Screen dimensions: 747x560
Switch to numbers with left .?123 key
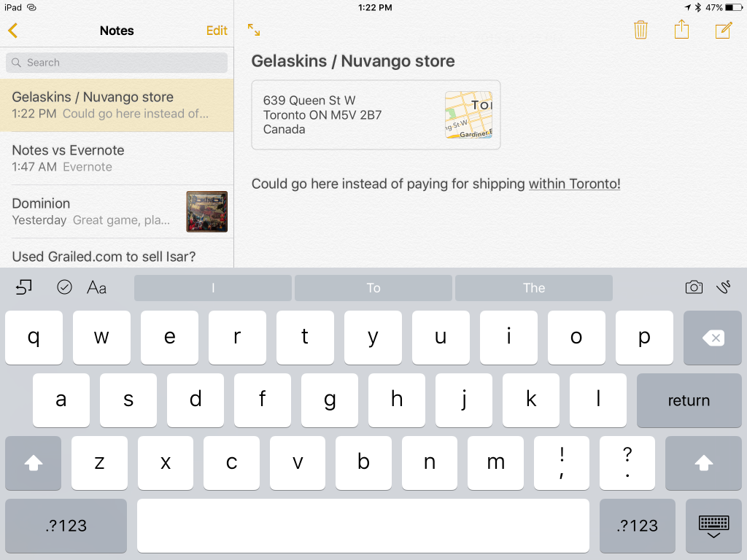click(x=66, y=526)
